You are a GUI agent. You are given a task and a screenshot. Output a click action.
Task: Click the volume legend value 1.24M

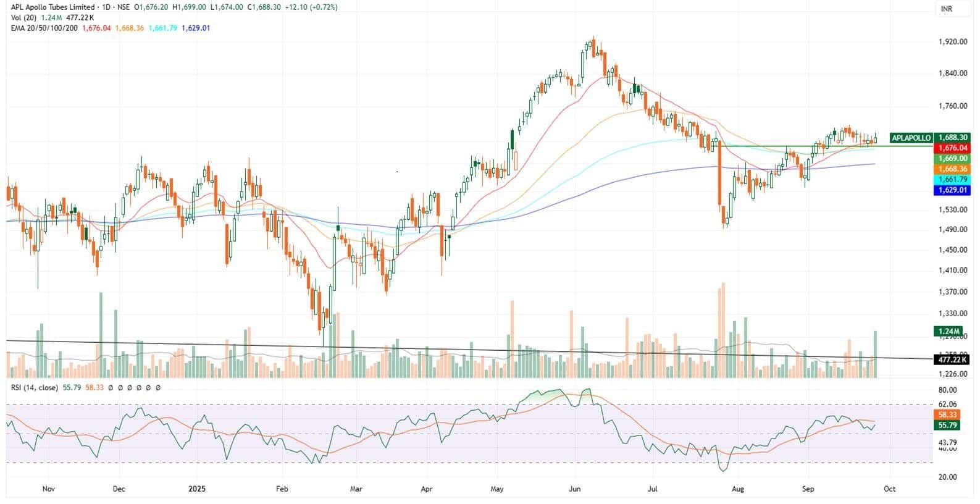pyautogui.click(x=51, y=18)
